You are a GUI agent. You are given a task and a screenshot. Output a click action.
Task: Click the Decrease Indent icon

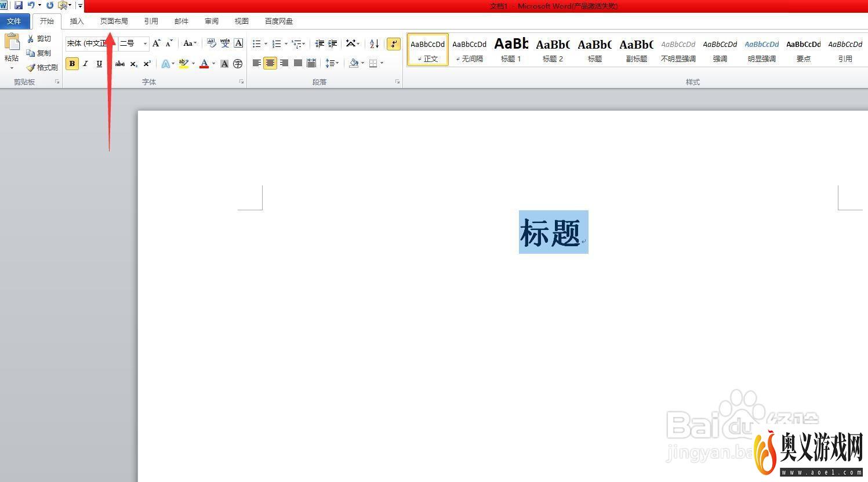pos(319,43)
